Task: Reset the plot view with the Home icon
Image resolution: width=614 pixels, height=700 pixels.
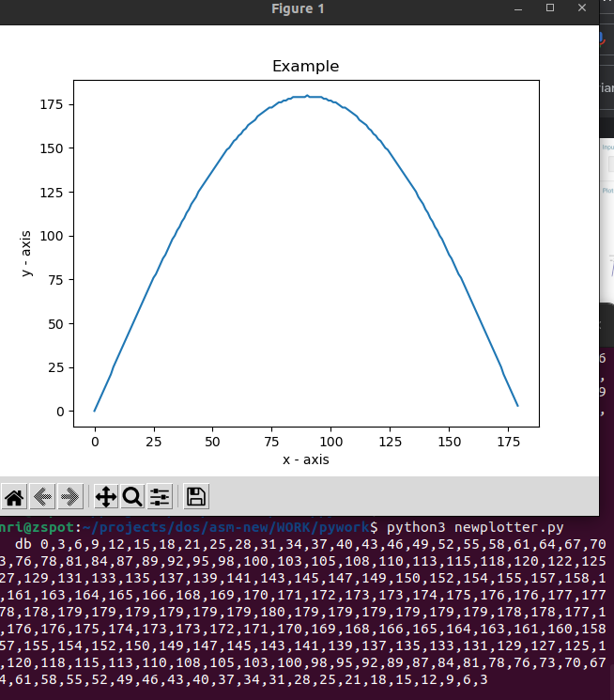Action: [14, 497]
